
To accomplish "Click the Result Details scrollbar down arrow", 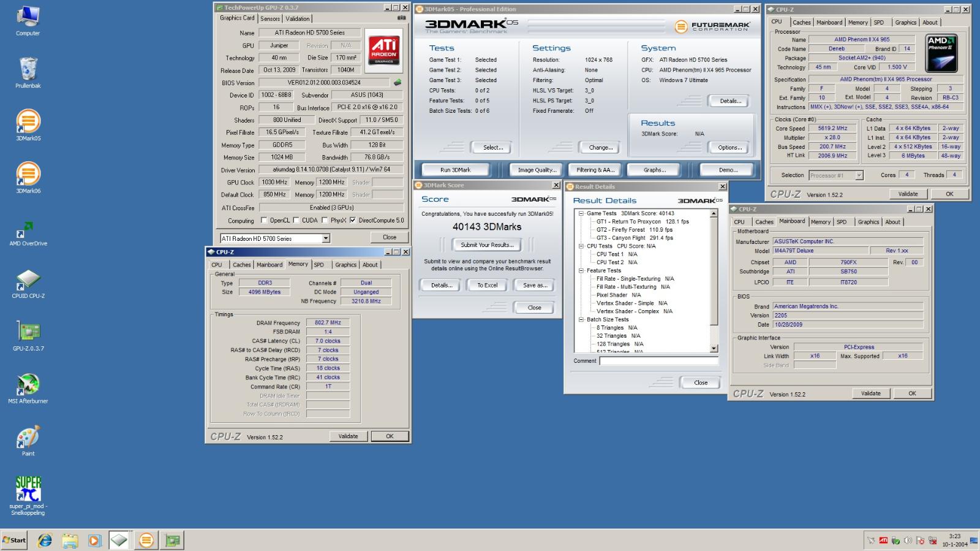I will pyautogui.click(x=714, y=348).
